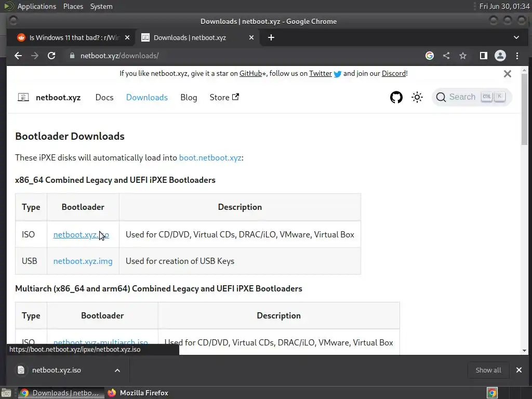The width and height of the screenshot is (532, 399).
Task: Open Chrome's three-dot menu
Action: click(517, 56)
